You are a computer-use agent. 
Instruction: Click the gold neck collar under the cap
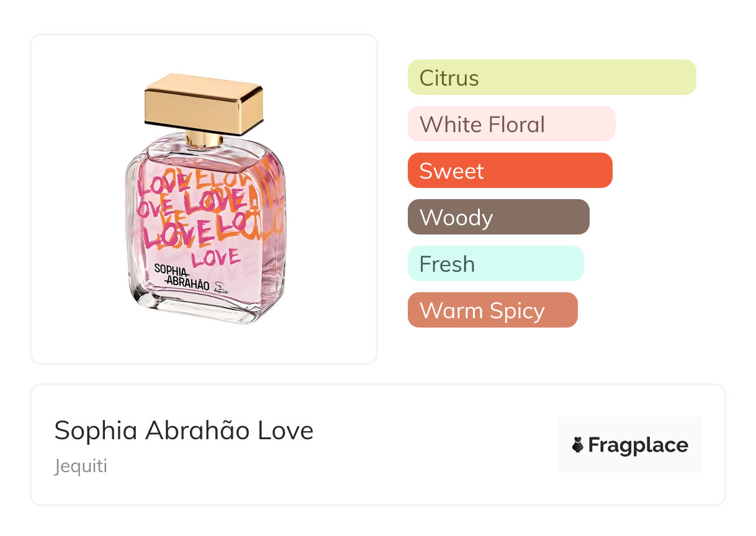click(204, 139)
